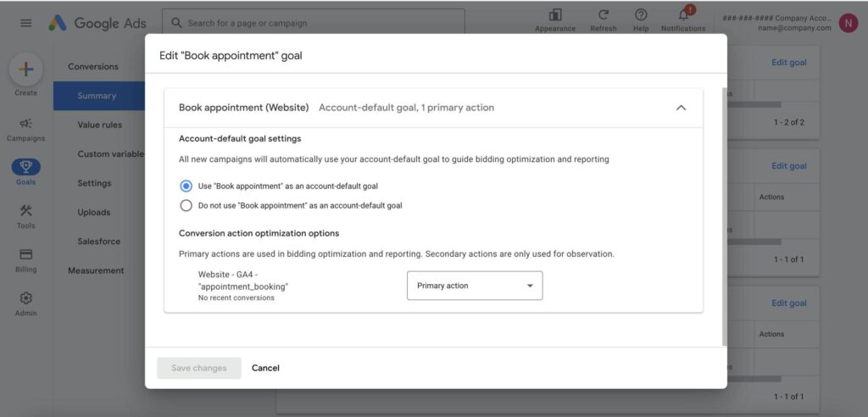Image resolution: width=868 pixels, height=417 pixels.
Task: Open Tools from the sidebar
Action: point(26,216)
